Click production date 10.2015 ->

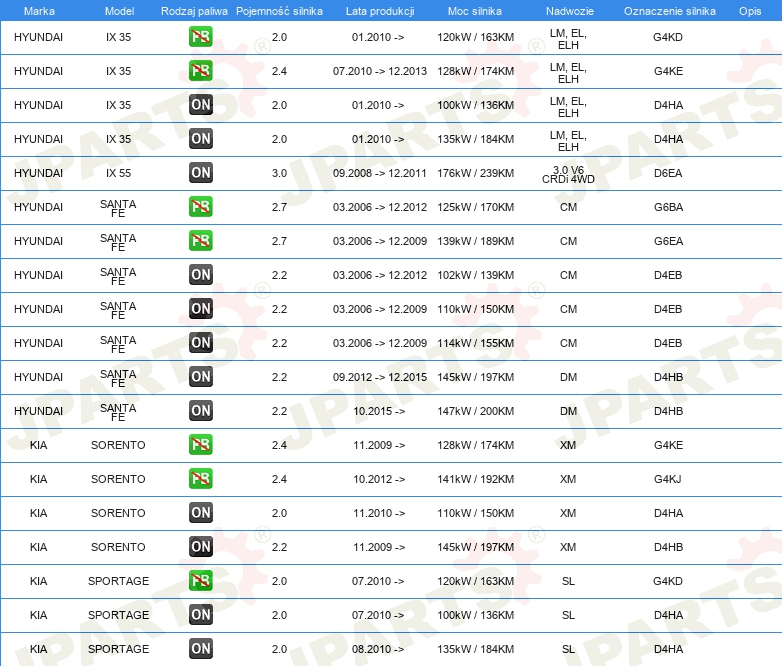[379, 411]
